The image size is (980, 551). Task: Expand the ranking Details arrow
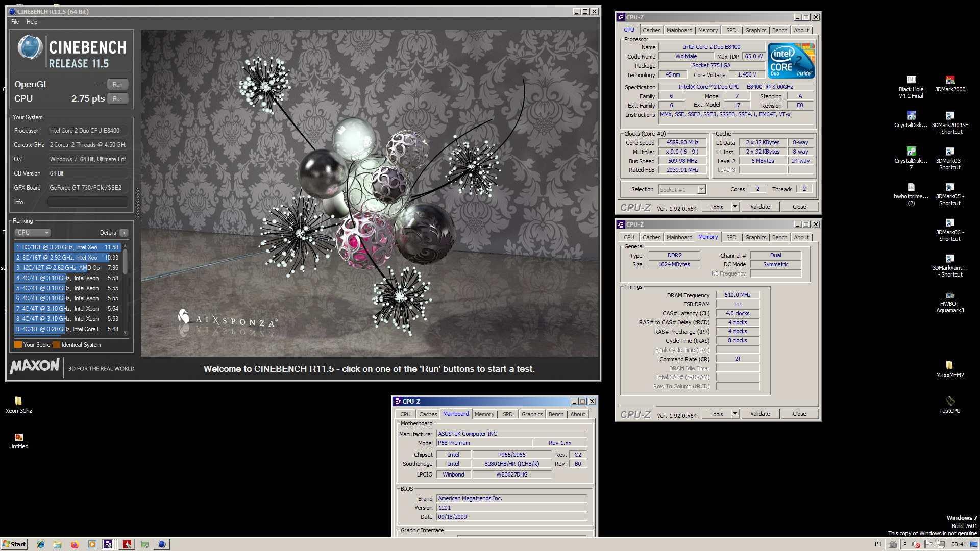click(124, 233)
